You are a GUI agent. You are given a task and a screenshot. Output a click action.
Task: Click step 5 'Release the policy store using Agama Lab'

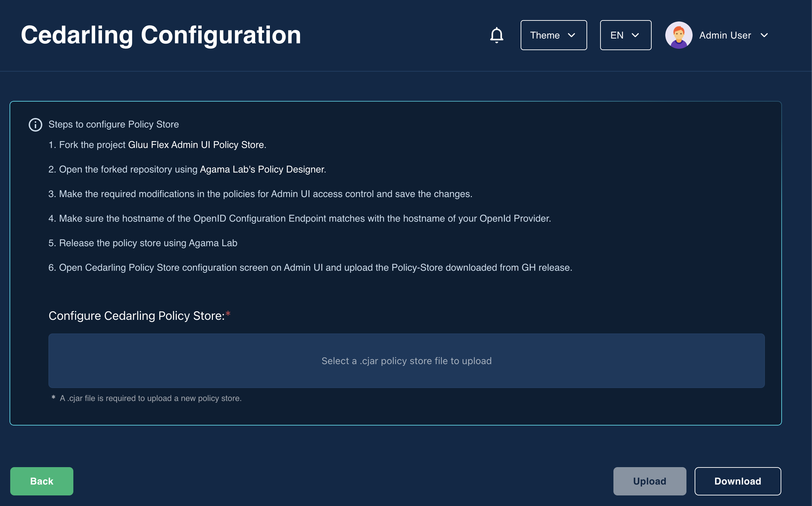[x=143, y=243]
